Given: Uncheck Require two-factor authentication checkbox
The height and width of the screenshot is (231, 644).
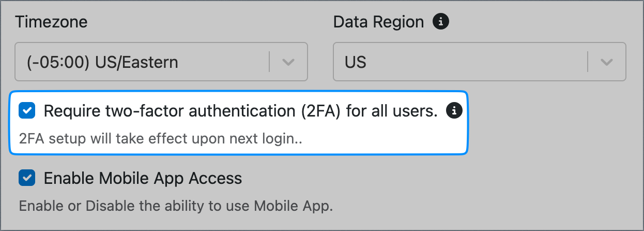Looking at the screenshot, I should tap(27, 110).
